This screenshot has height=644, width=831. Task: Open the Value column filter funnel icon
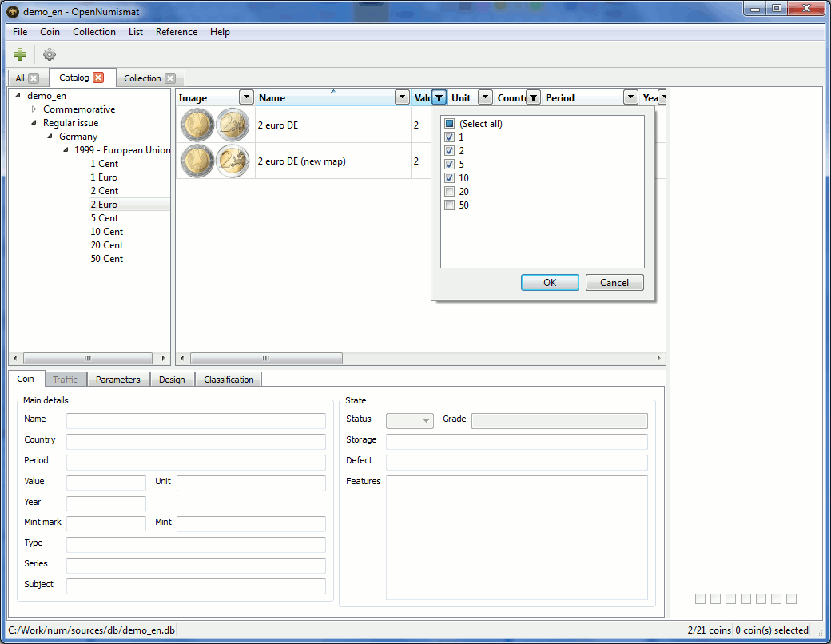click(439, 97)
